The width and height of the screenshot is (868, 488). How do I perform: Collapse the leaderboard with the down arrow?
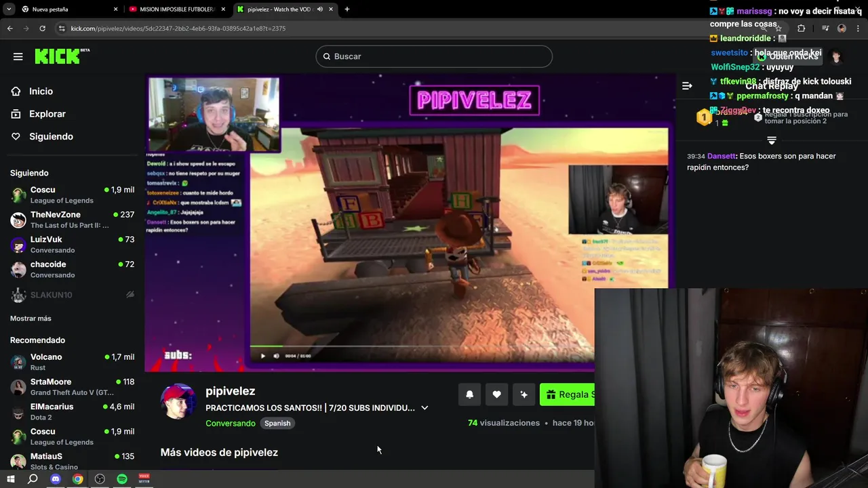point(771,140)
